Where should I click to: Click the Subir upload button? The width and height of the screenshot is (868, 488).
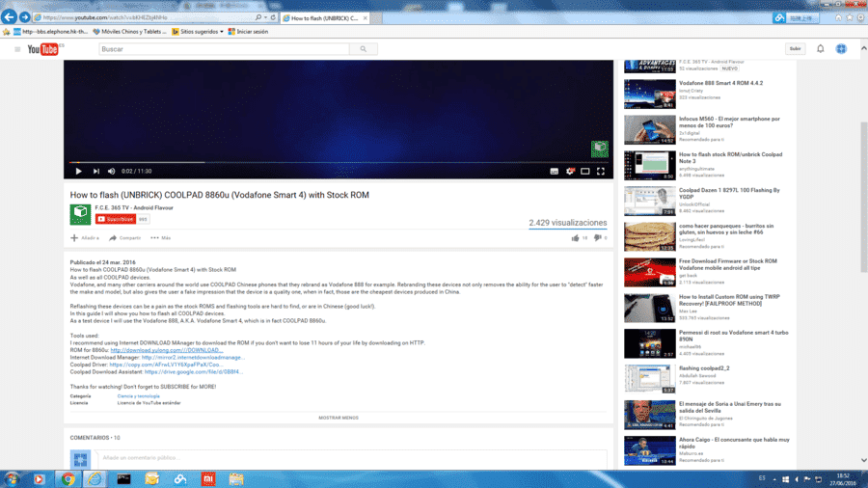(x=795, y=48)
